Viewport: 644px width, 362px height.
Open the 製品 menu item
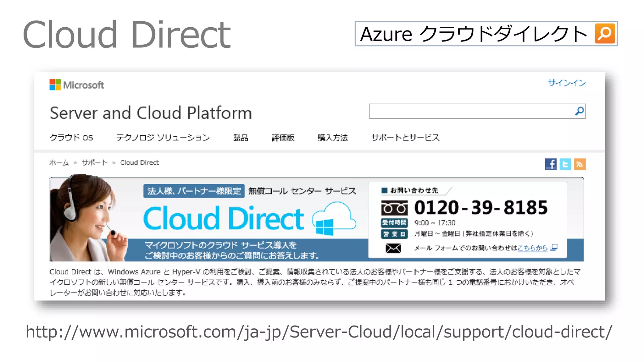pyautogui.click(x=241, y=138)
